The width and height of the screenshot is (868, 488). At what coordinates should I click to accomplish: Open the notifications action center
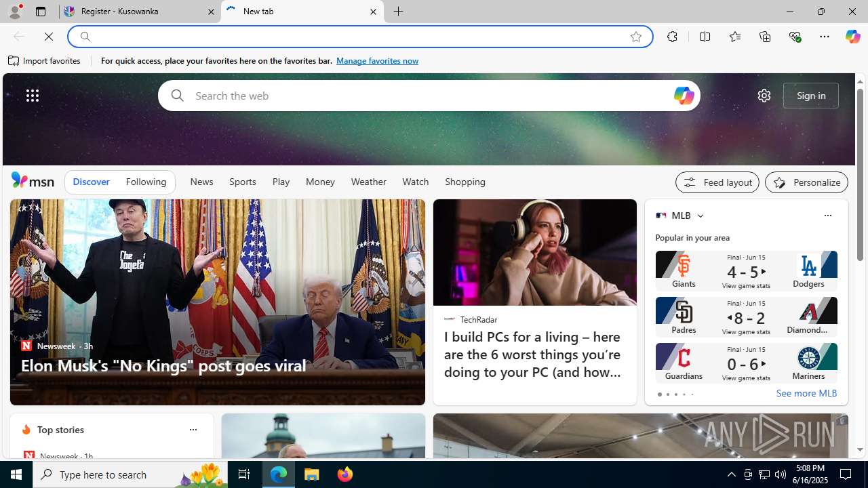point(846,474)
